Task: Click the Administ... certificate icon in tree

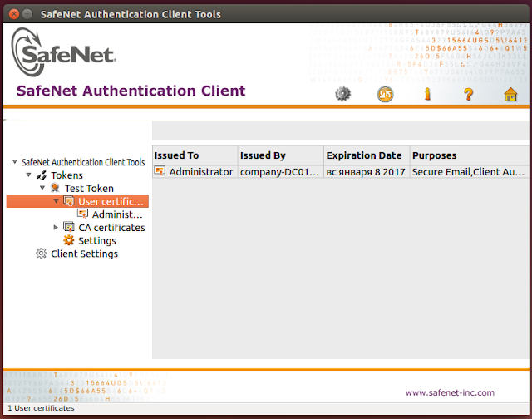Action: point(82,214)
